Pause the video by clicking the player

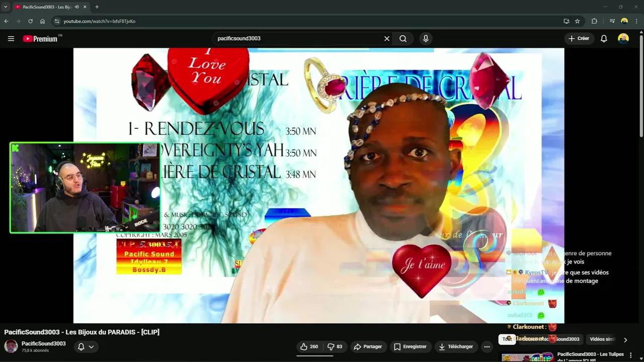(x=318, y=186)
